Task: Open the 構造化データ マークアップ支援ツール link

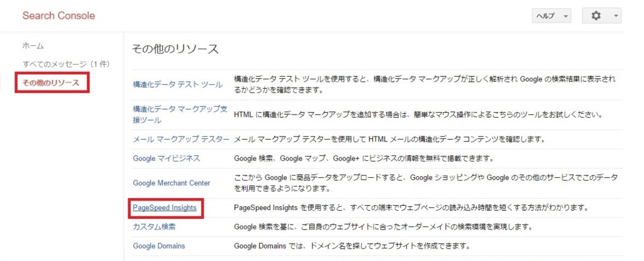Action: pos(180,114)
